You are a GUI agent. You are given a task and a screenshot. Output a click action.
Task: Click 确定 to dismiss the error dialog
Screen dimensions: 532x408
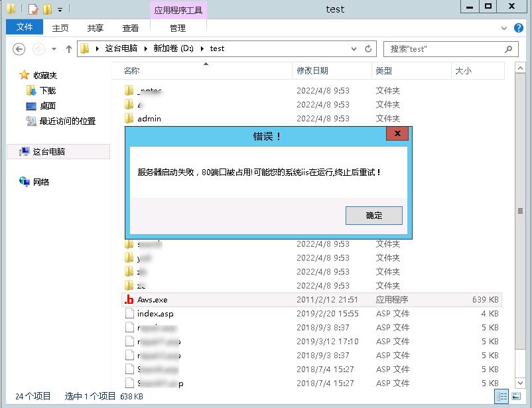(x=373, y=215)
